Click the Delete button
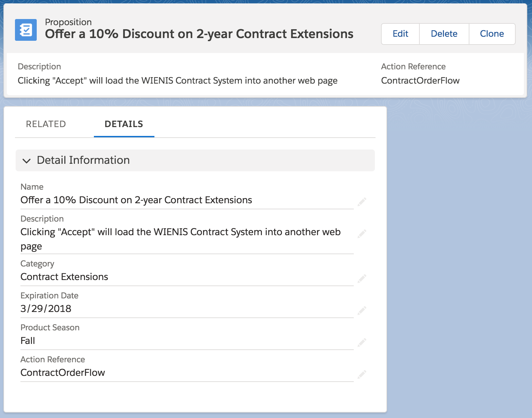 (x=444, y=34)
